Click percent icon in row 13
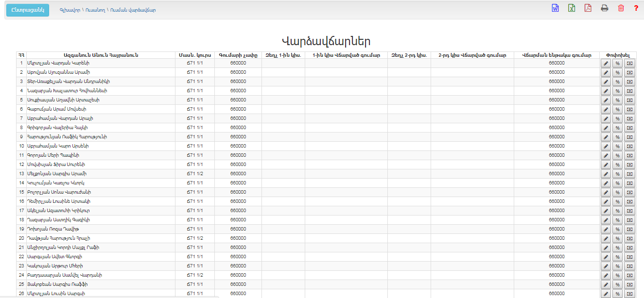The image size is (644, 298). coord(617,174)
